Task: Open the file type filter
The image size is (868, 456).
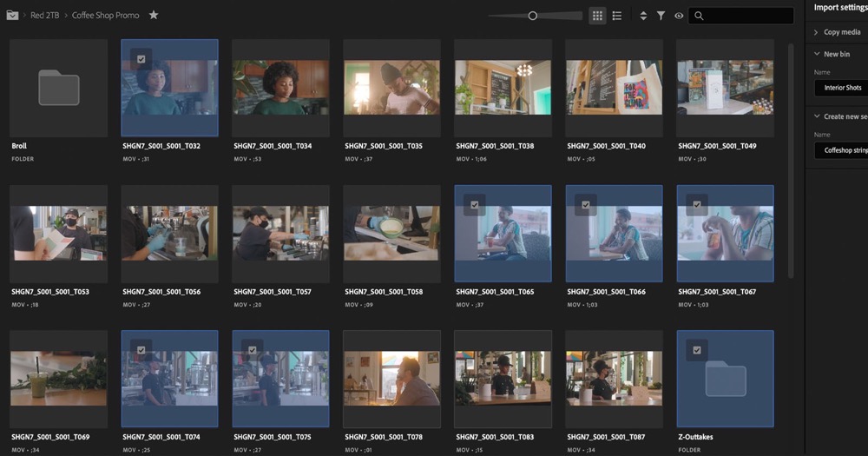Action: [x=661, y=16]
